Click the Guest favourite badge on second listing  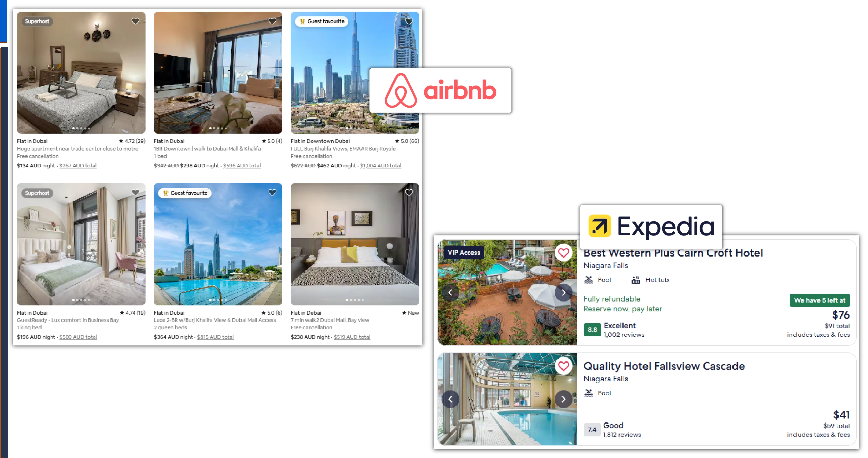point(185,193)
